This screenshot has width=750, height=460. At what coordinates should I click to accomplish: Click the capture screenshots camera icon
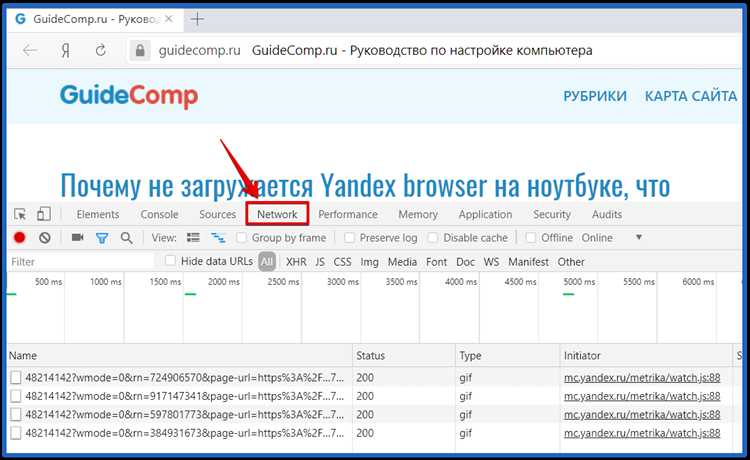(77, 237)
